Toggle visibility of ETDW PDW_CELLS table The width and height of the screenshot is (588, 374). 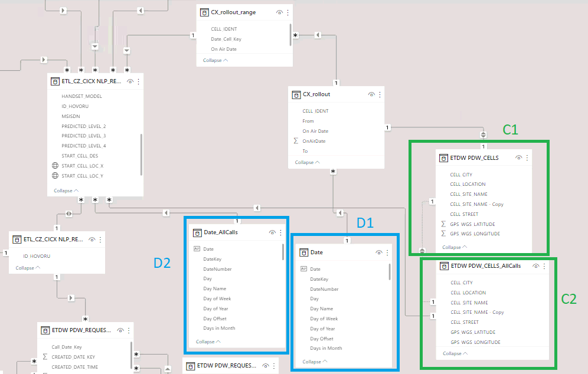518,158
